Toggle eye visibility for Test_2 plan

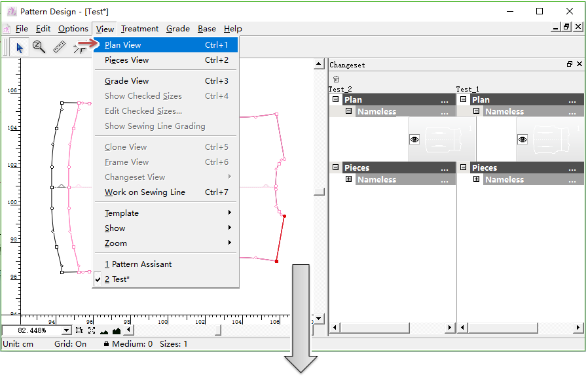(414, 139)
